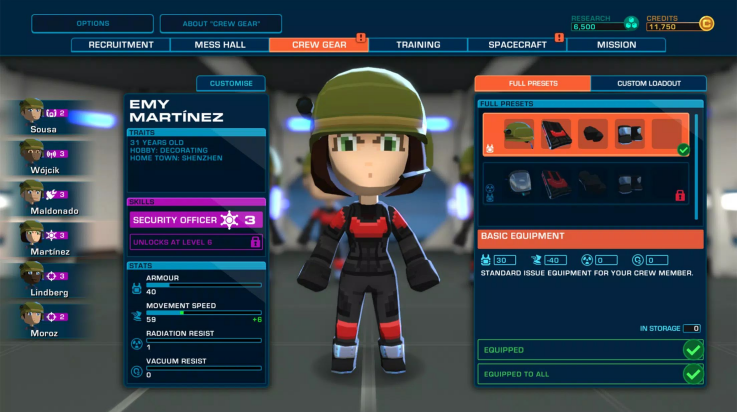This screenshot has width=737, height=412.
Task: Switch to the Custom Loadout tab
Action: pyautogui.click(x=648, y=83)
